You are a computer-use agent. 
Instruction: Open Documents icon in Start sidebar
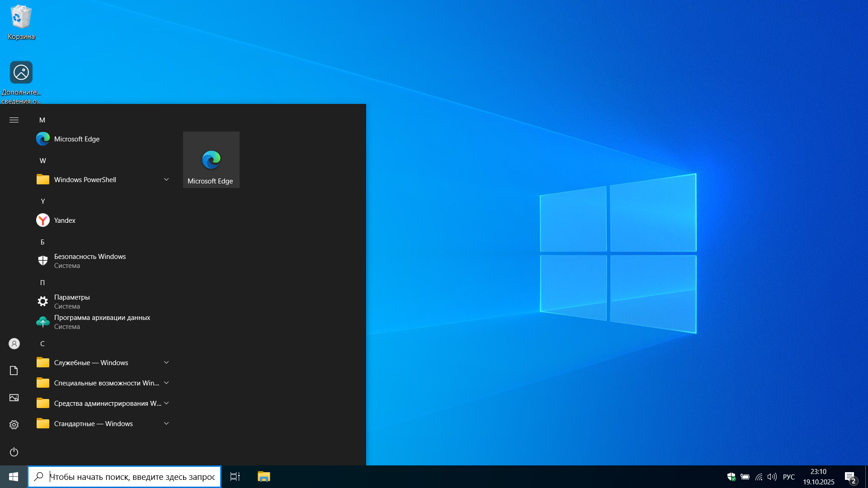point(14,371)
